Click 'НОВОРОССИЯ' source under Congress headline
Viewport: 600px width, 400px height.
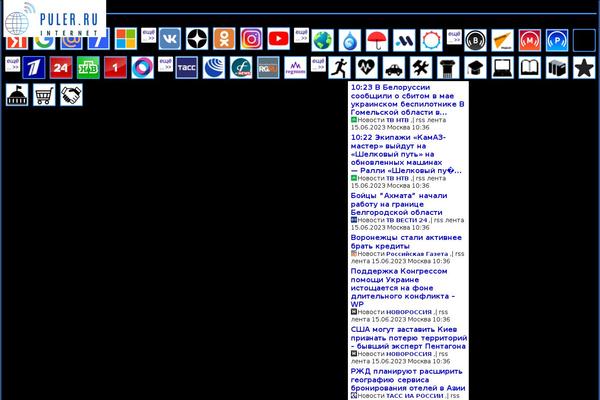coord(409,312)
